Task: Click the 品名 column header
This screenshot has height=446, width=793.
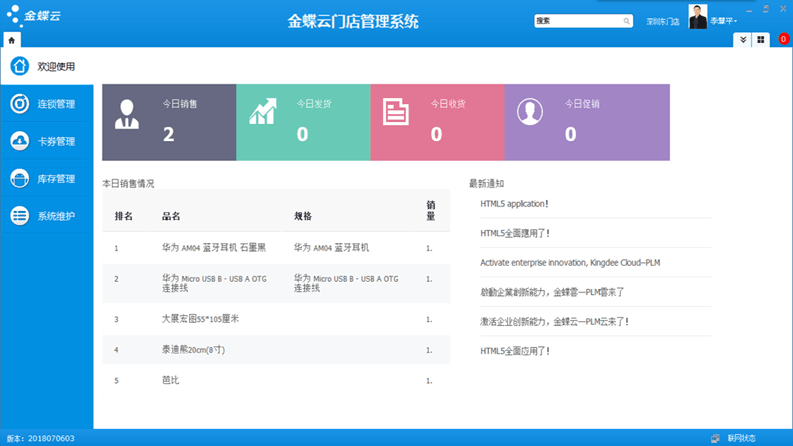Action: [171, 216]
